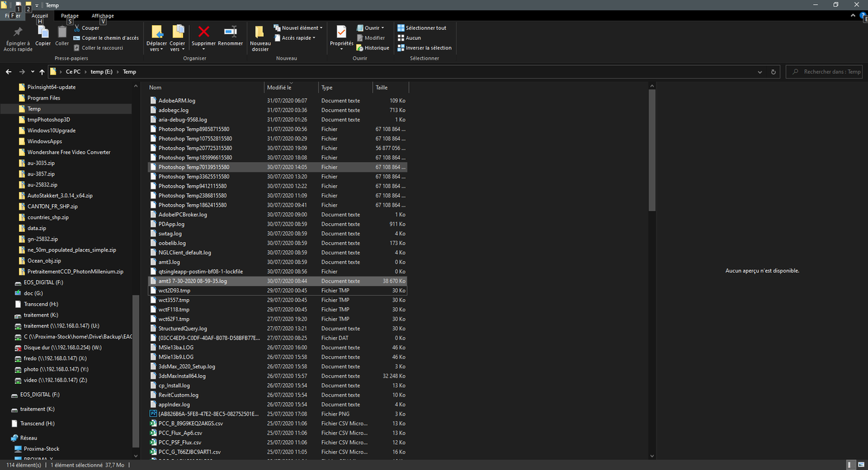Open the Propriétés of the selected file
This screenshot has width=868, height=470.
pos(341,36)
